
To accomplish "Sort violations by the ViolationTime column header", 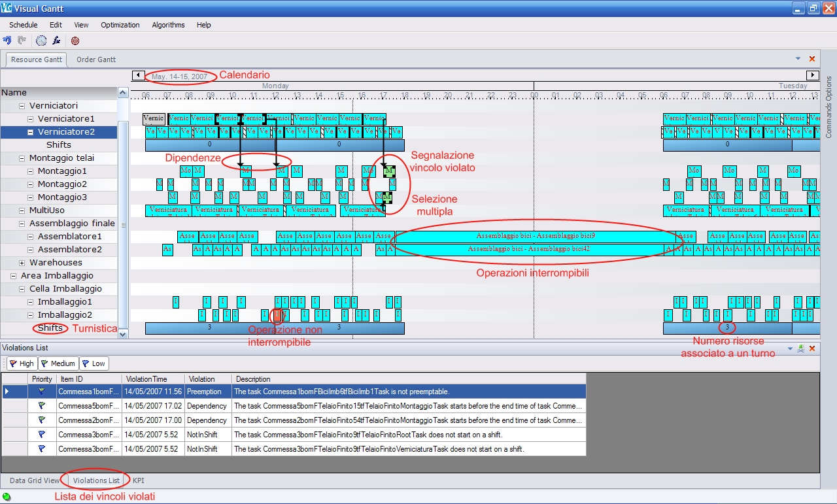I will [x=153, y=379].
